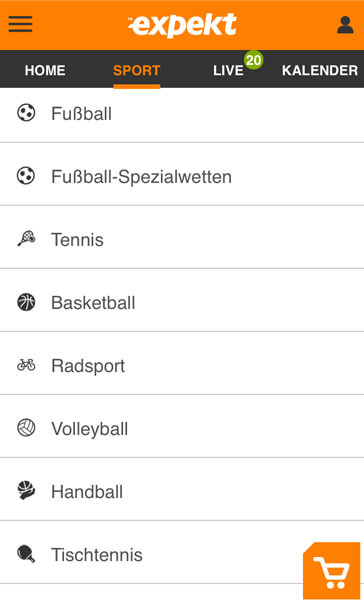364x600 pixels.
Task: Open the user account profile icon
Action: tap(345, 25)
